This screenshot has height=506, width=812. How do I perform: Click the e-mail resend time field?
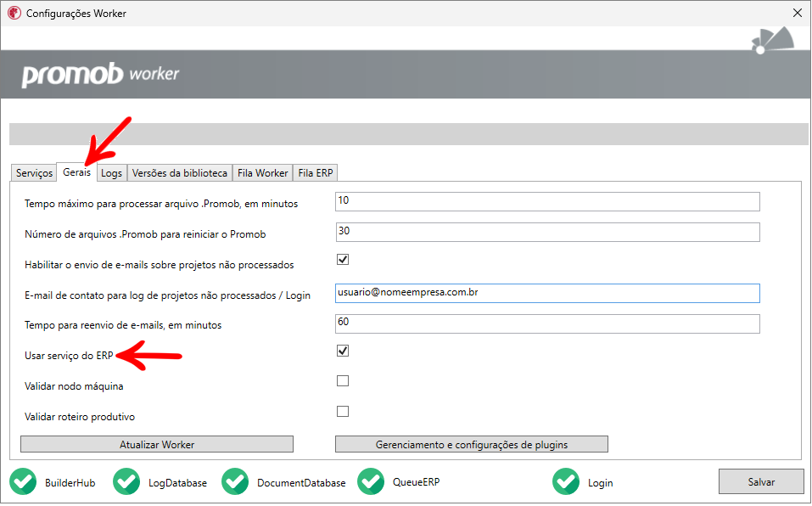[x=547, y=323]
